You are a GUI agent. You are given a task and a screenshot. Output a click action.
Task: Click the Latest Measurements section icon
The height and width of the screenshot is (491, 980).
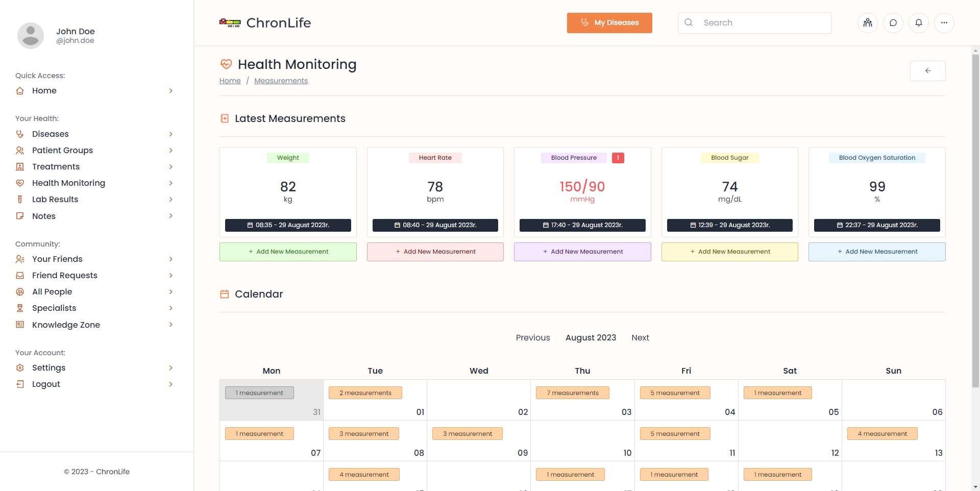pyautogui.click(x=225, y=118)
